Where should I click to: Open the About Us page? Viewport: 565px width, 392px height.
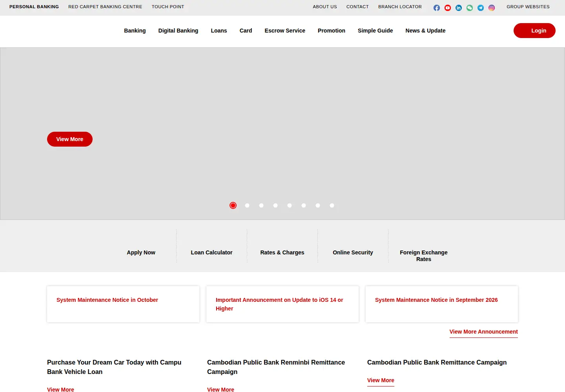[x=325, y=7]
